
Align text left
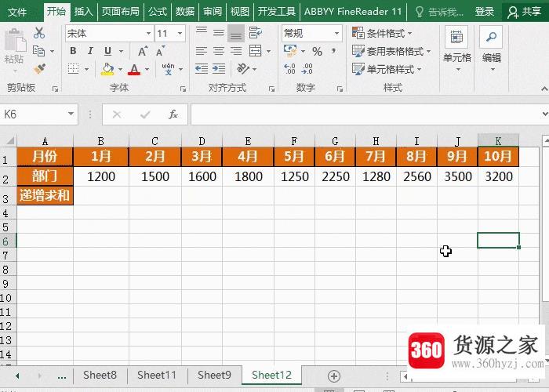click(202, 51)
